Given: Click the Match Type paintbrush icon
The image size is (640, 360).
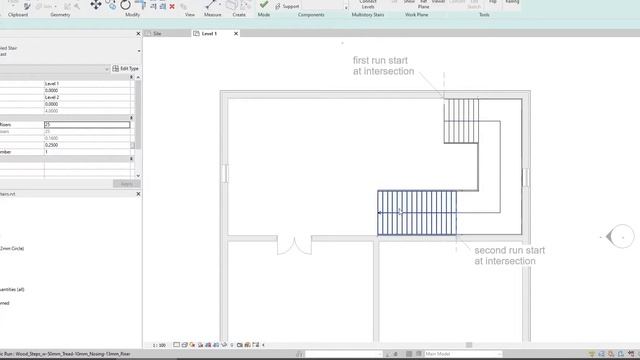Looking at the screenshot, I should point(27,6).
